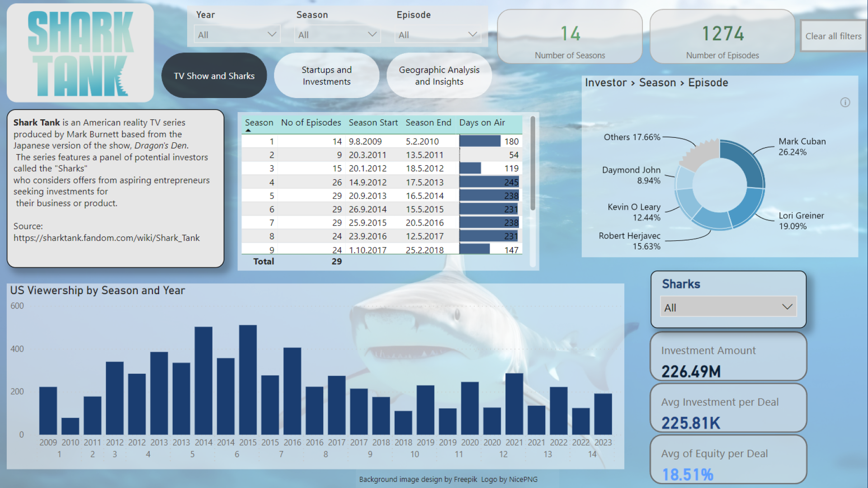The image size is (868, 488).
Task: Open Startups and Investments page
Action: coord(326,76)
